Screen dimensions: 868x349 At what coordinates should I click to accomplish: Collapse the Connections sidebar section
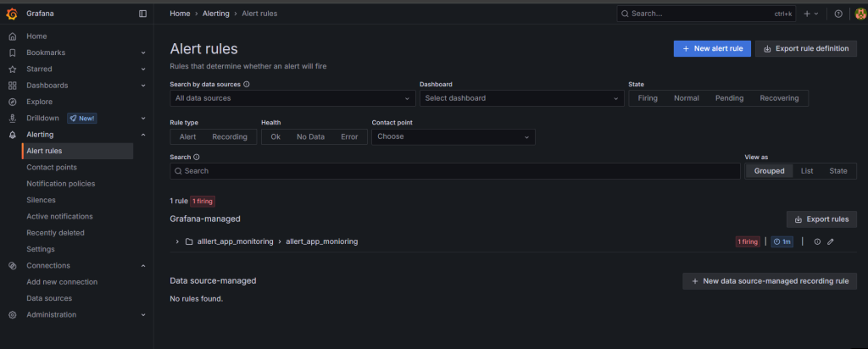[x=142, y=265]
